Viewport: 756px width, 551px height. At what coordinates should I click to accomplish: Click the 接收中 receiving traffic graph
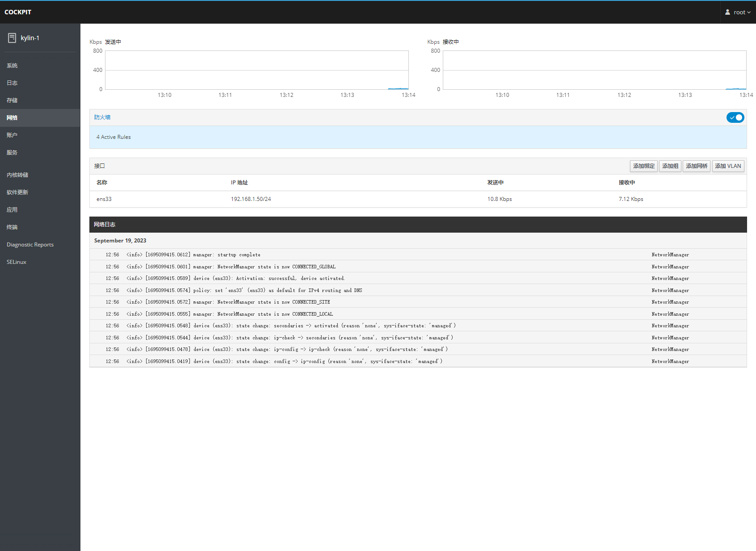(x=595, y=70)
